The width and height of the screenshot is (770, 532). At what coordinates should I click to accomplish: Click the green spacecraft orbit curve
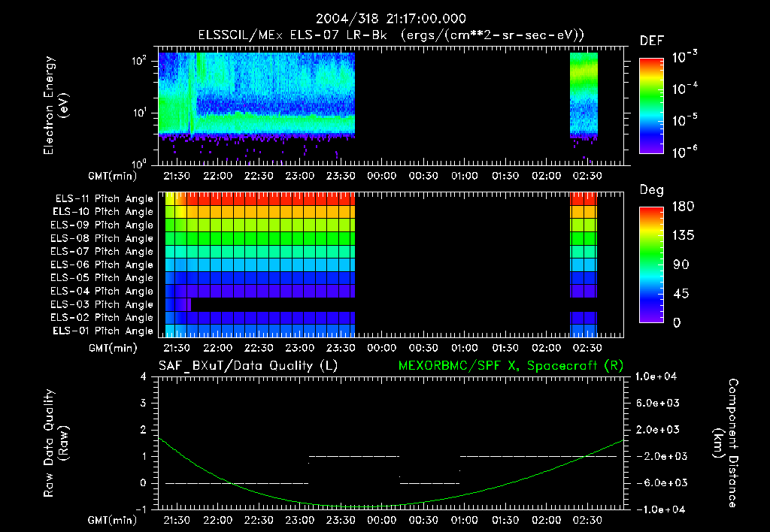click(x=390, y=506)
